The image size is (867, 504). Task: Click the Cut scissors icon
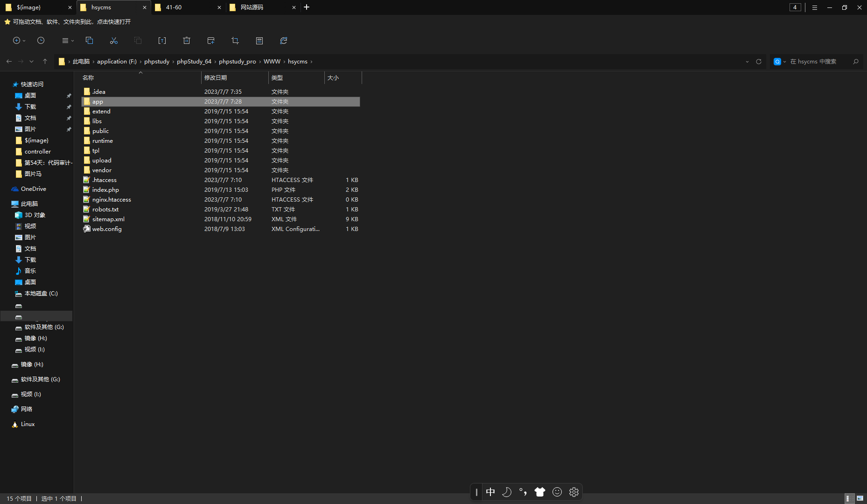[113, 41]
